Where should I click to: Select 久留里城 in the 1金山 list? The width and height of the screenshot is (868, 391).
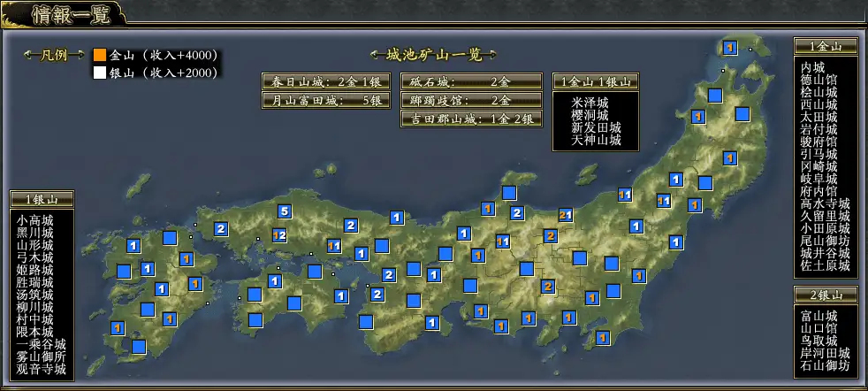pos(825,216)
